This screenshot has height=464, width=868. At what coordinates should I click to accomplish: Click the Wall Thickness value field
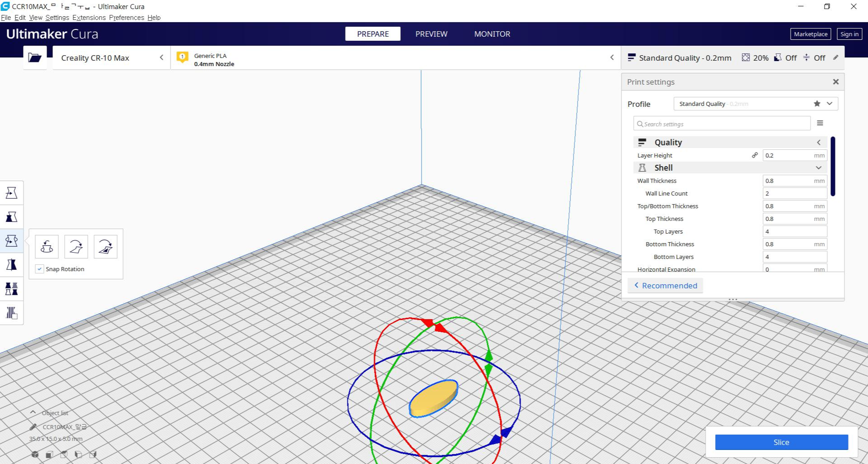(795, 181)
